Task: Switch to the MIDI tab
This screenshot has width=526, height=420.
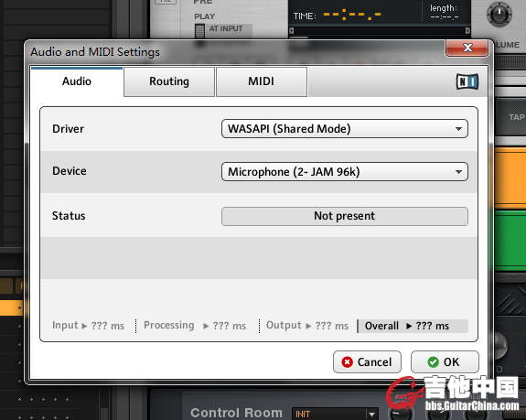Action: (x=262, y=81)
